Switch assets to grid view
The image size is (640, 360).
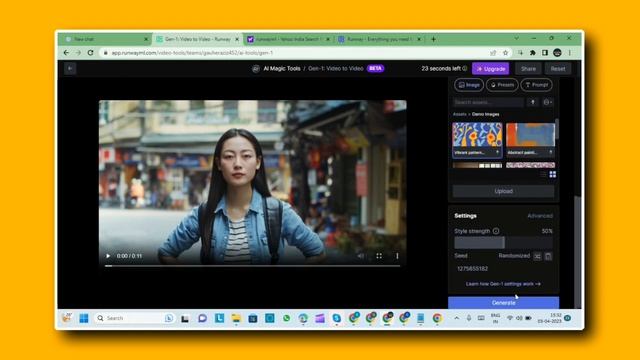pyautogui.click(x=553, y=174)
